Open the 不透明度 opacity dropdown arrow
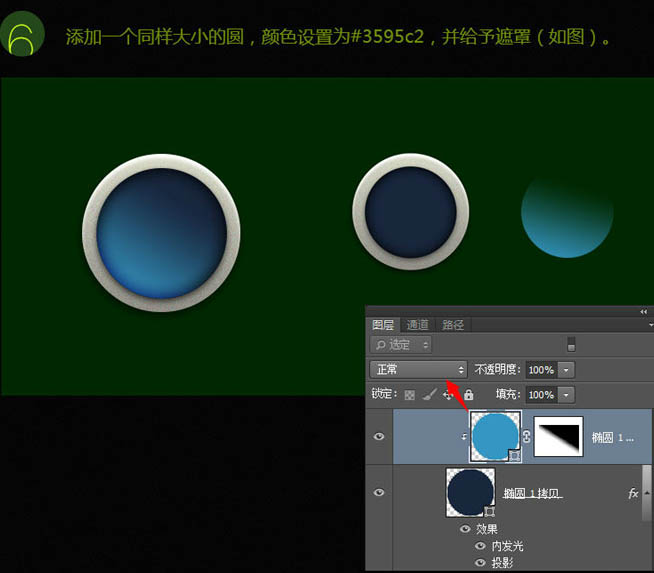Viewport: 654px width, 573px height. click(x=567, y=369)
